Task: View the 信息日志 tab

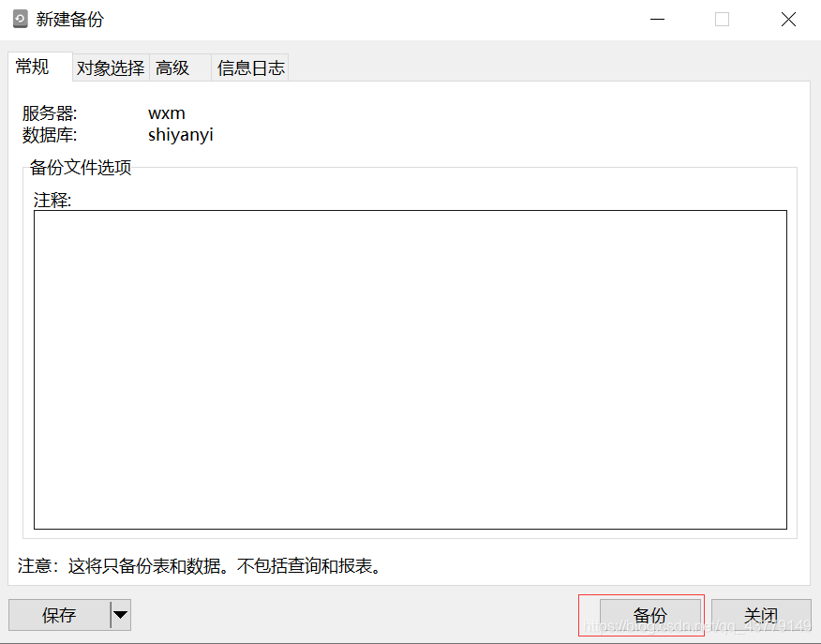Action: point(249,67)
